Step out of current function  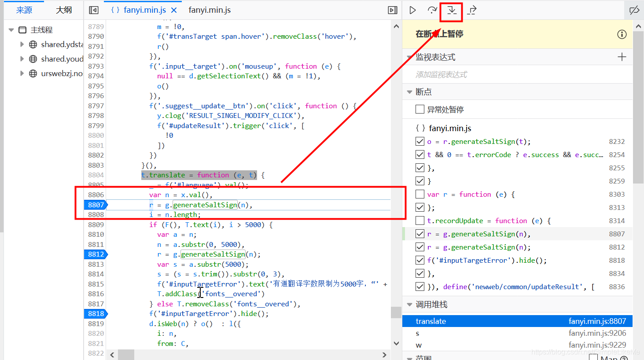[x=471, y=10]
